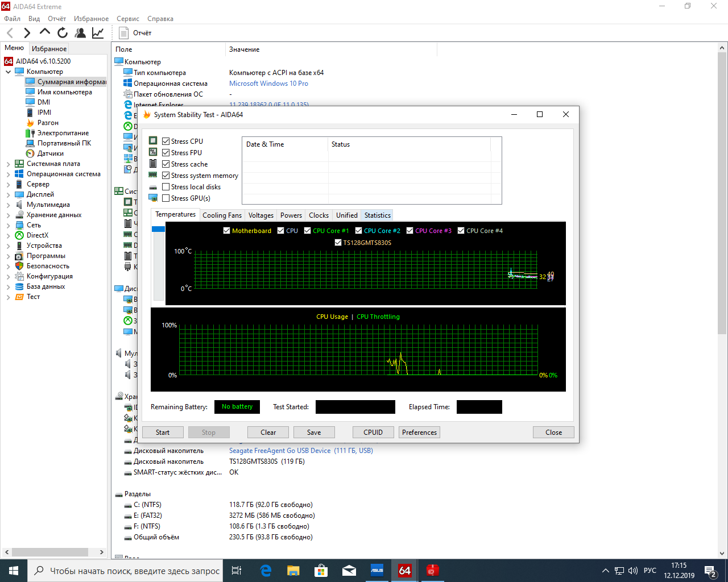Launch Edge browser from taskbar

click(266, 571)
